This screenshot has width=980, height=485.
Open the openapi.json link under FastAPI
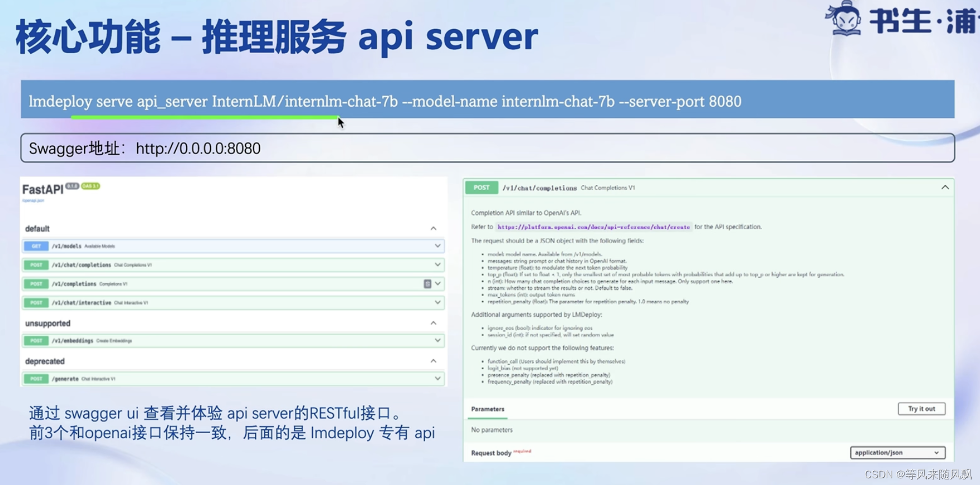[33, 201]
